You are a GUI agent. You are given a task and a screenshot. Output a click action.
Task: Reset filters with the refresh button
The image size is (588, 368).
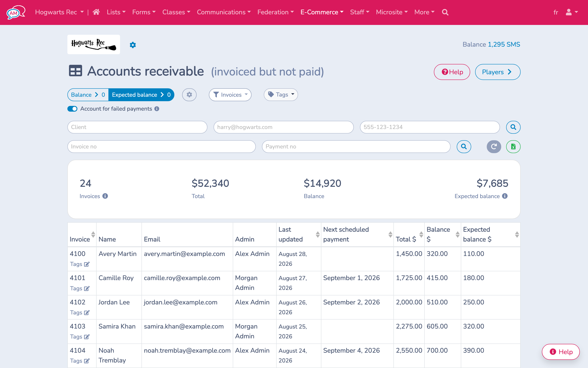[494, 147]
